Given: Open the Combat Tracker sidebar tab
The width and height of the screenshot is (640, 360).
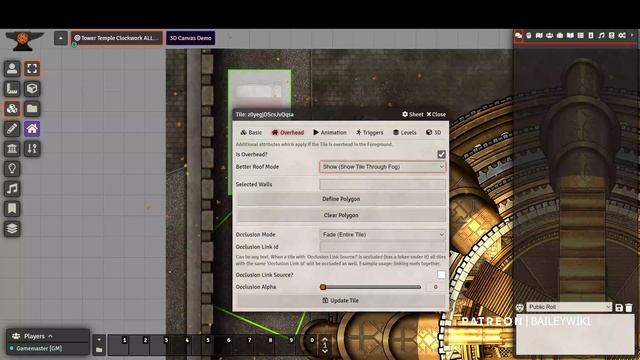Looking at the screenshot, I should coord(529,36).
